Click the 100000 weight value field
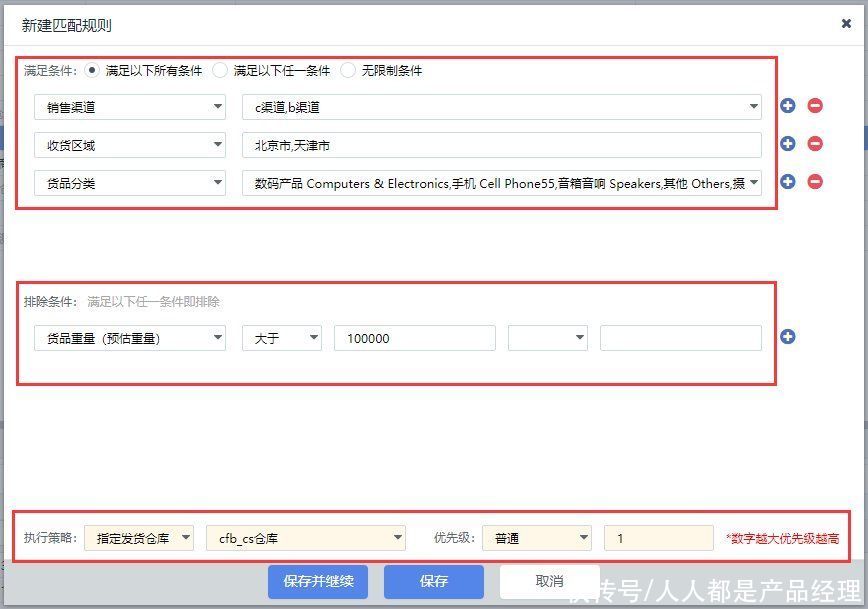The width and height of the screenshot is (868, 609). click(415, 338)
